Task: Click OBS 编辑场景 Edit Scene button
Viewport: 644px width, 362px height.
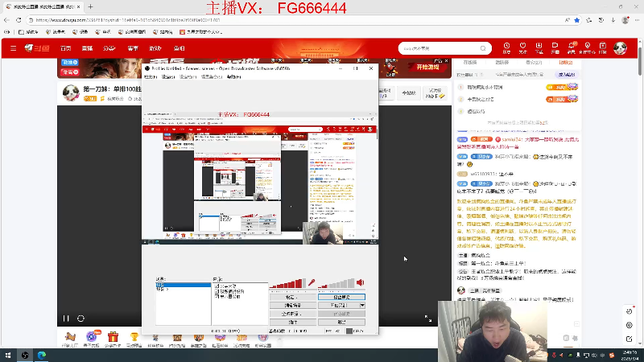Action: [x=293, y=306]
